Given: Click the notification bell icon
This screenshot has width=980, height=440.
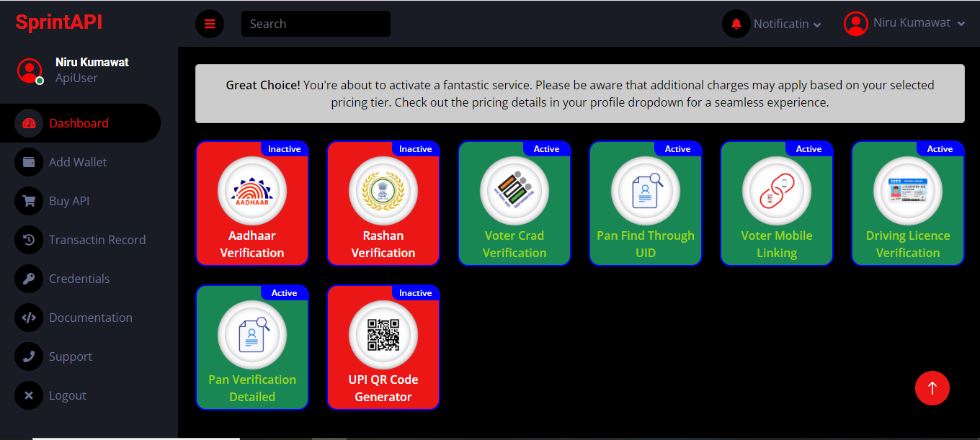Looking at the screenshot, I should pos(735,23).
